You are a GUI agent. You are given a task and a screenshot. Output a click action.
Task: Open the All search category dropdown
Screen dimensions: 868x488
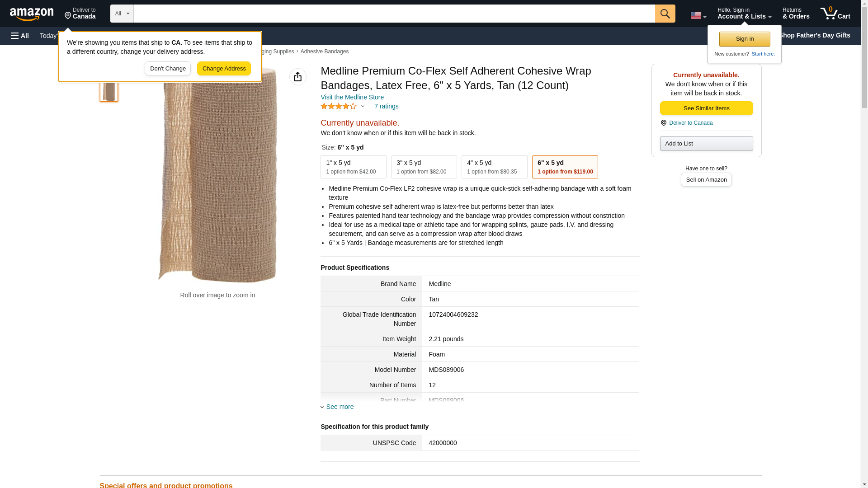[x=122, y=14]
